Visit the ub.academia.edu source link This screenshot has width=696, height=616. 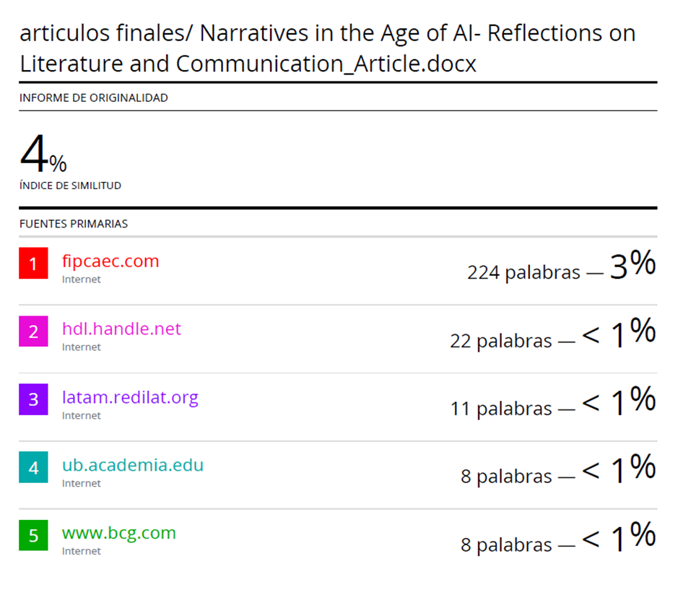point(133,465)
